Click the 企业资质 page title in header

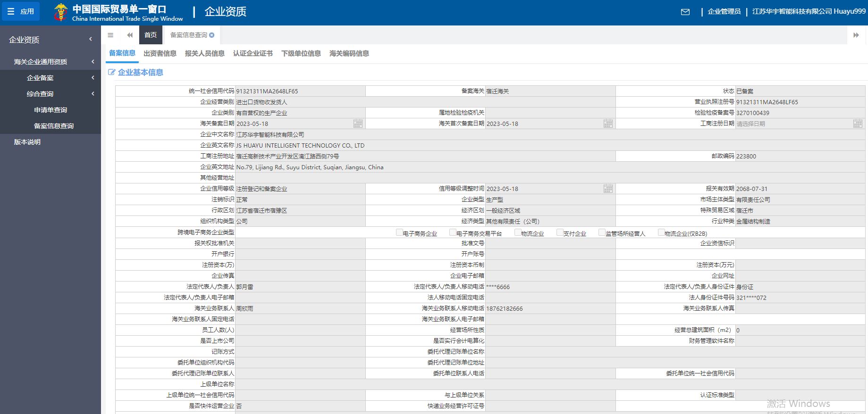(226, 12)
